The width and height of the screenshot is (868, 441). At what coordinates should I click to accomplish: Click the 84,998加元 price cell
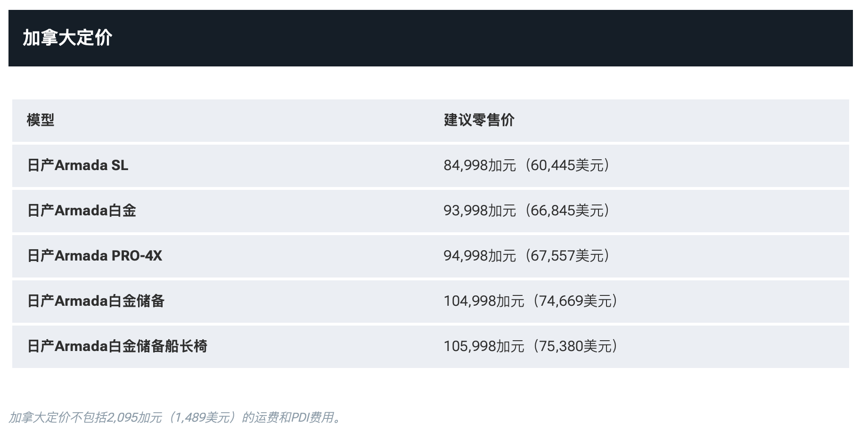479,165
